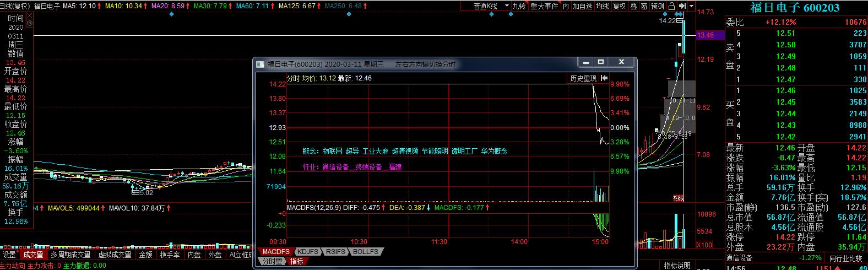
Task: Toggle 复权 price adjustment
Action: click(620, 6)
